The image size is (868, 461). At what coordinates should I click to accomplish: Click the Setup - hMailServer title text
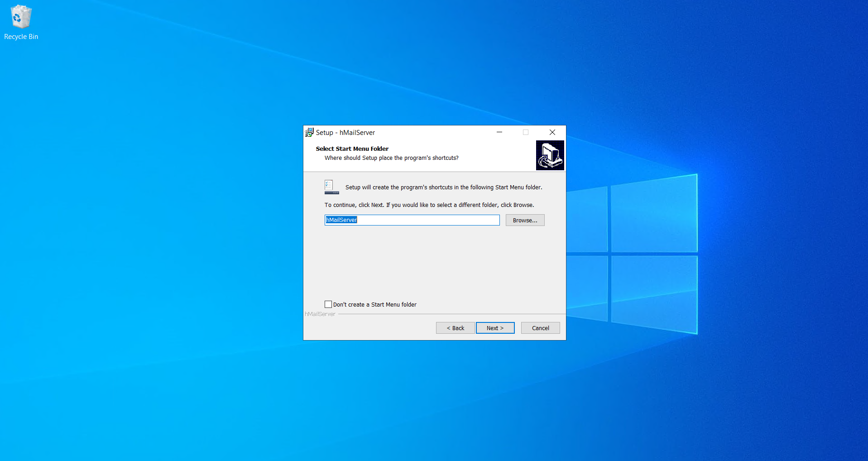[x=345, y=133]
